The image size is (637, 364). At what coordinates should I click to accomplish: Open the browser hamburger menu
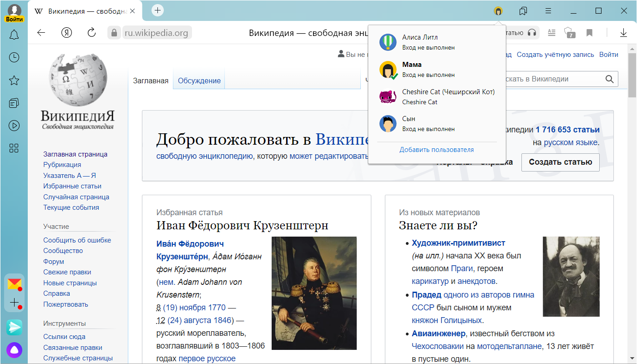tap(548, 10)
